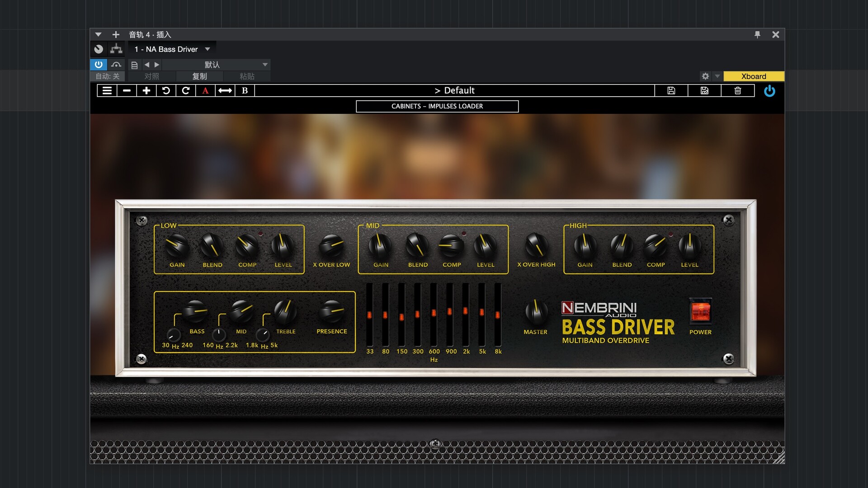Click the redo arrow icon
Image resolution: width=868 pixels, height=488 pixels.
[x=186, y=90]
